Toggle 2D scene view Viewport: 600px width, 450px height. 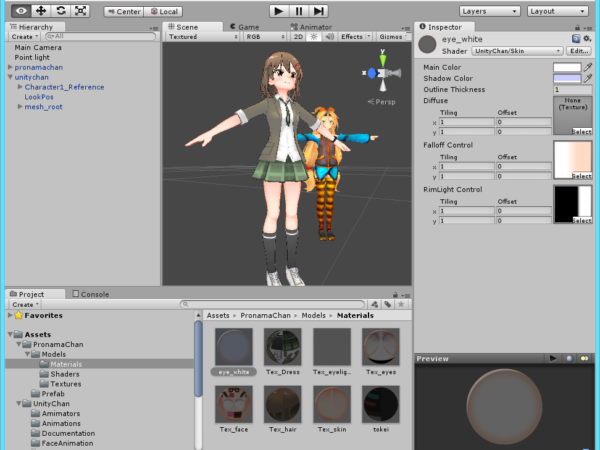click(298, 37)
